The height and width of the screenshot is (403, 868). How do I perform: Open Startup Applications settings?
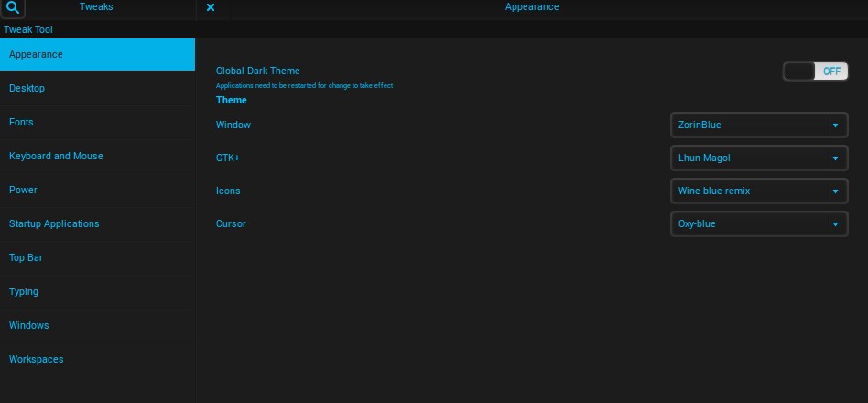[97, 224]
